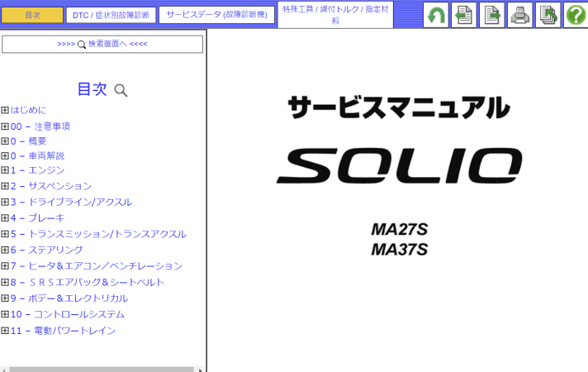
Task: Click the 検索画面へ search button
Action: [102, 44]
